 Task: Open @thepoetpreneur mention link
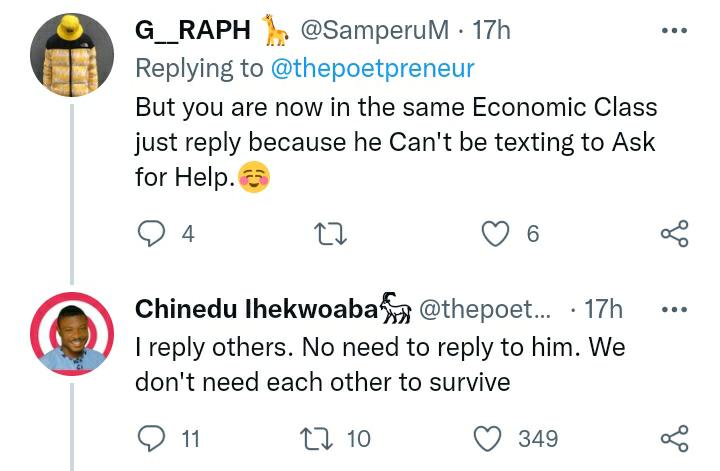click(372, 69)
